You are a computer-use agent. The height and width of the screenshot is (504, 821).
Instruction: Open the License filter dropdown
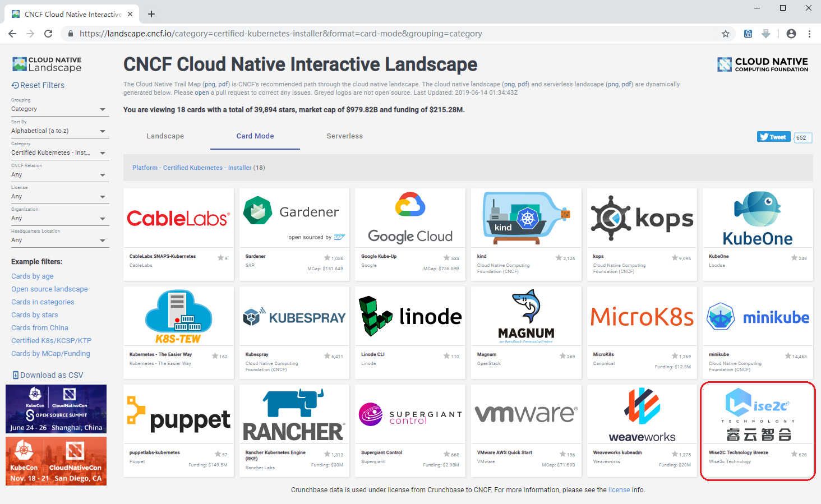[x=59, y=196]
